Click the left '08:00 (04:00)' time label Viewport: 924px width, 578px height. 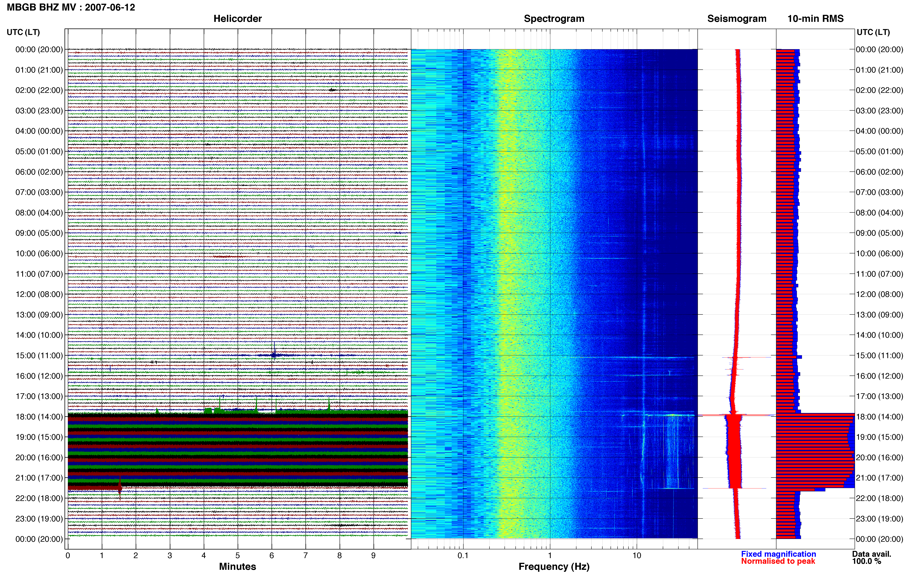coord(39,213)
